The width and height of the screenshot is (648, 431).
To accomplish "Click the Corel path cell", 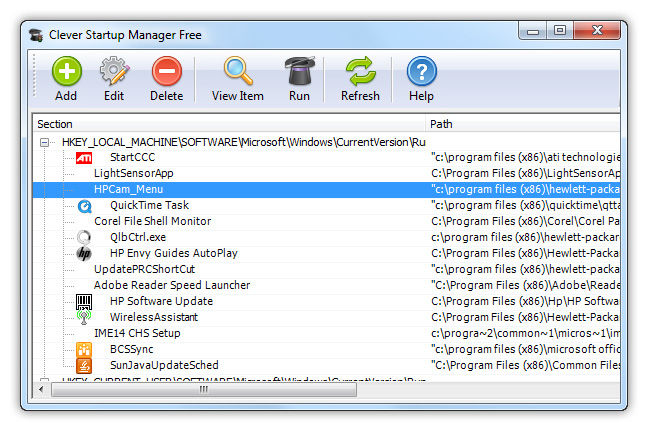I will click(x=525, y=221).
